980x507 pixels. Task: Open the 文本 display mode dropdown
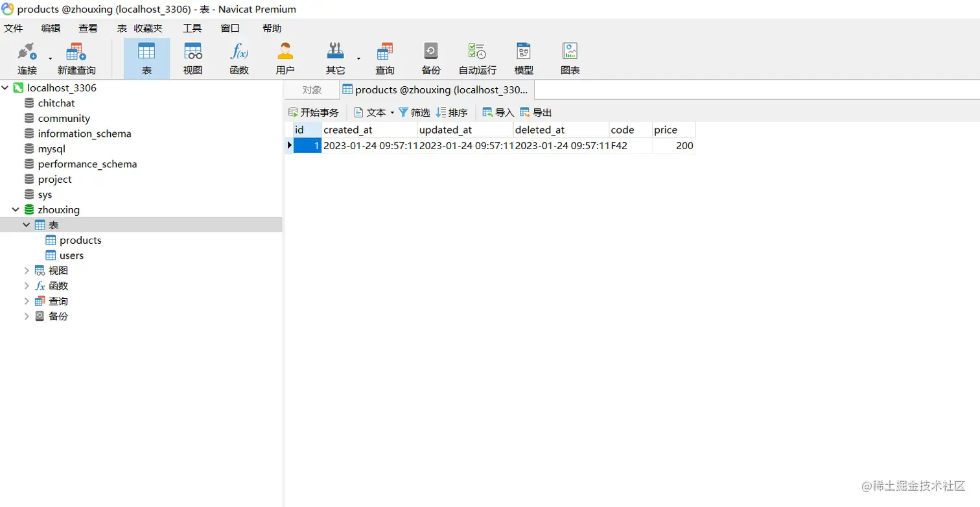point(374,113)
